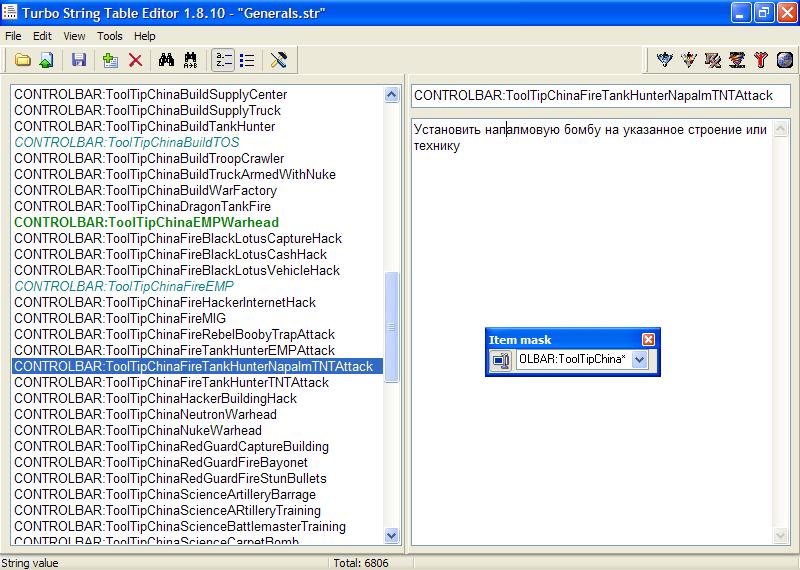Screen dimensions: 800x570
Task: Toggle alphabetical a-z sorting button
Action: (223, 60)
